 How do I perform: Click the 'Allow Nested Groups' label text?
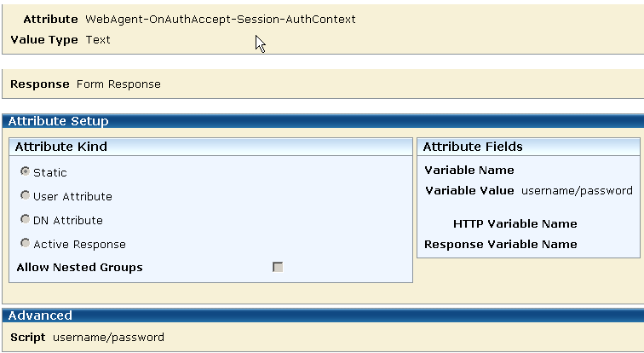click(x=80, y=267)
